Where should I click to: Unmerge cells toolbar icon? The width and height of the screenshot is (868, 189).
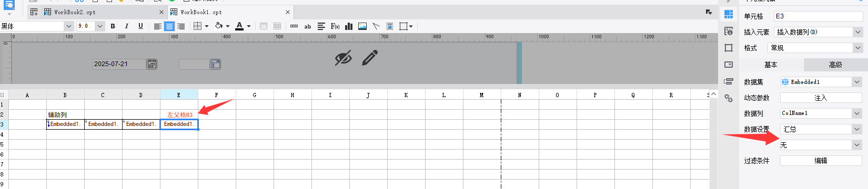click(277, 26)
